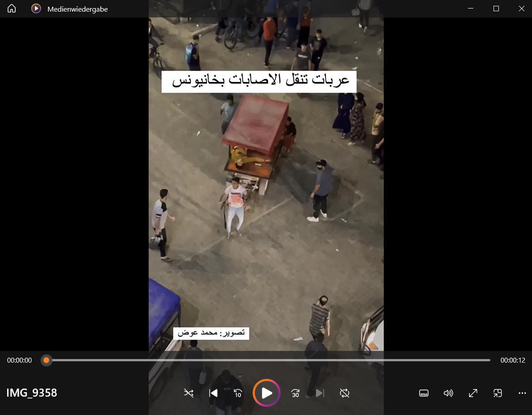Viewport: 532px width, 415px height.
Task: Close the media player window
Action: 522,9
